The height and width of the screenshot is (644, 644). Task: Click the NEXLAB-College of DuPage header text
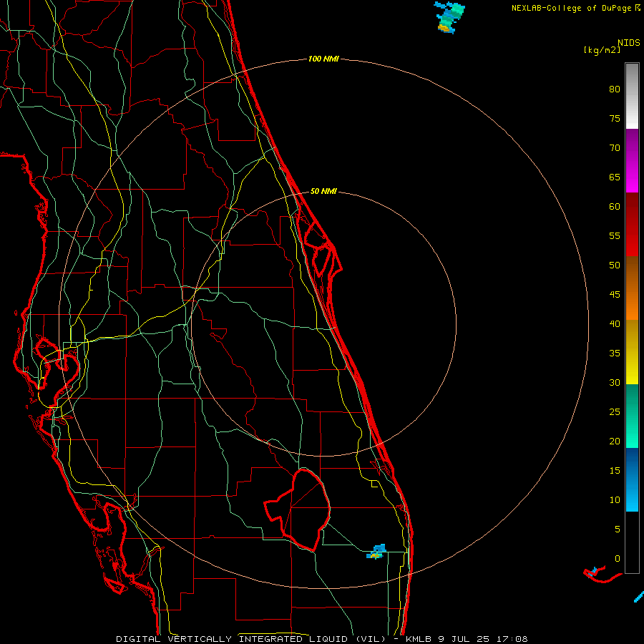click(571, 8)
